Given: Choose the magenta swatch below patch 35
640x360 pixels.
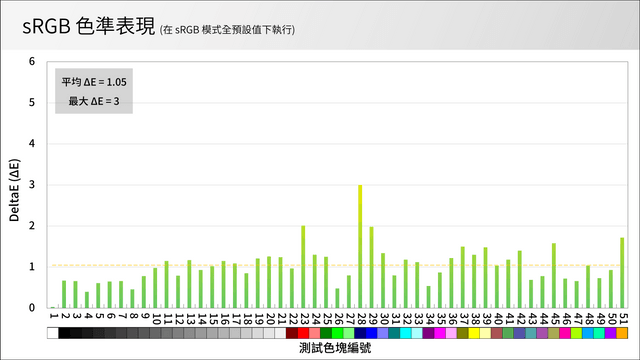Looking at the screenshot, I should click(440, 333).
